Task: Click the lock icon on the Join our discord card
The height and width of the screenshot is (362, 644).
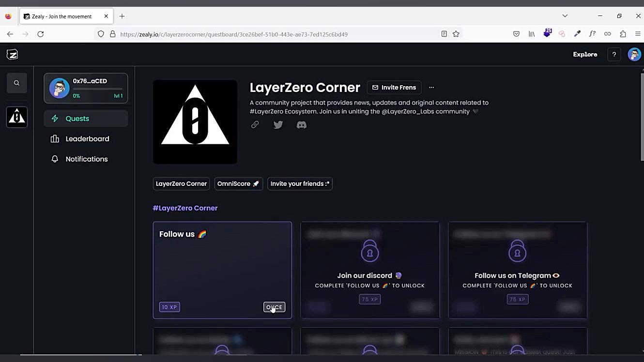Action: click(370, 251)
